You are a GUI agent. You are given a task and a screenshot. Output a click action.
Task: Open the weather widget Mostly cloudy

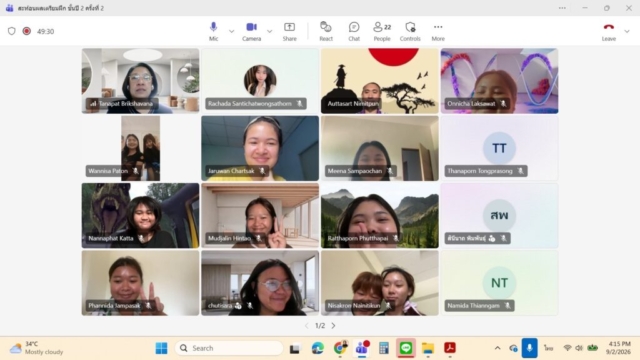[x=36, y=348]
